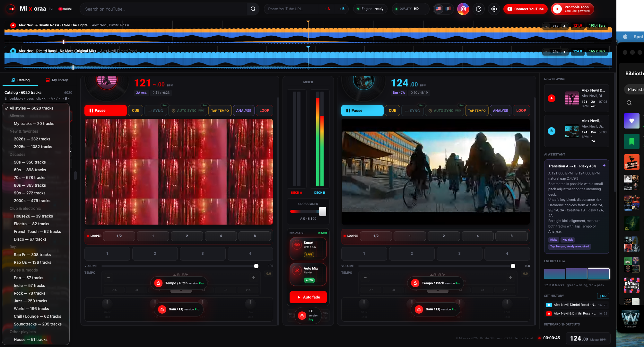Adjust deck B volume slider knob
This screenshot has height=347, width=644.
513,266
